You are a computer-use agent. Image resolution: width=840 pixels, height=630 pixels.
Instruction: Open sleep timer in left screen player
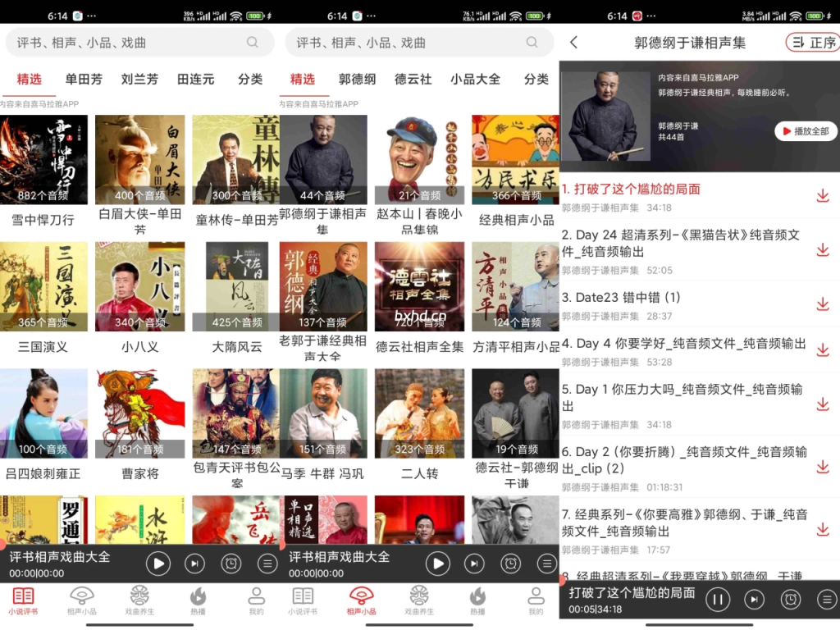[231, 564]
